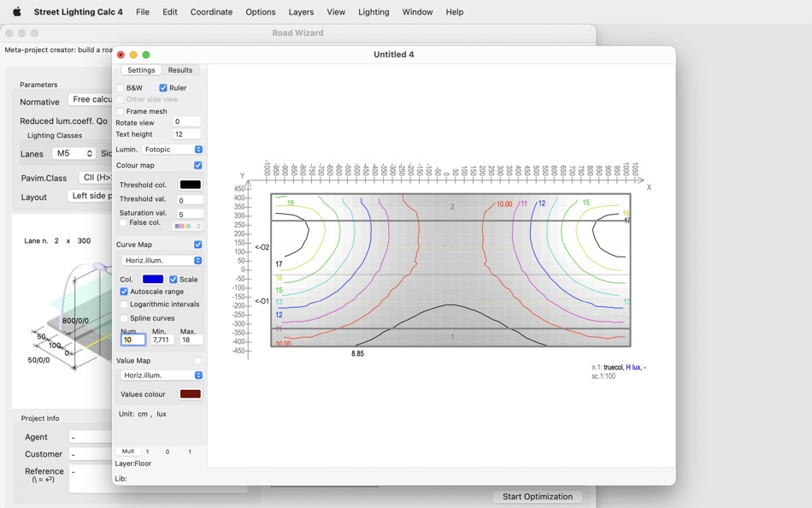Open the File menu
Image resolution: width=812 pixels, height=508 pixels.
click(x=143, y=12)
